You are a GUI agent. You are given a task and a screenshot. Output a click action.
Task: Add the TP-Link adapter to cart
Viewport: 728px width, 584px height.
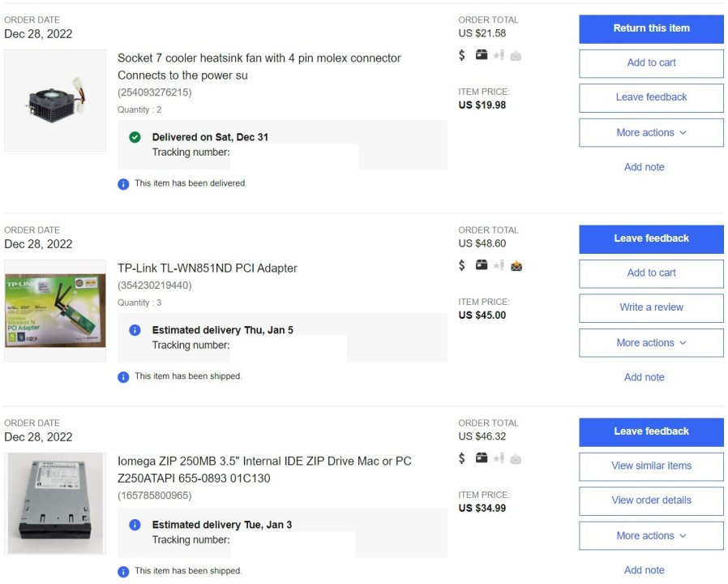651,273
